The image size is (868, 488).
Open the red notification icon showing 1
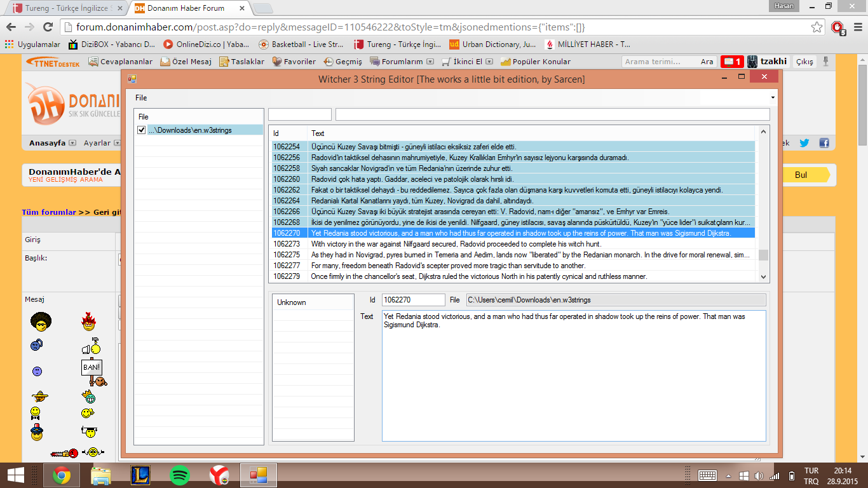tap(732, 62)
